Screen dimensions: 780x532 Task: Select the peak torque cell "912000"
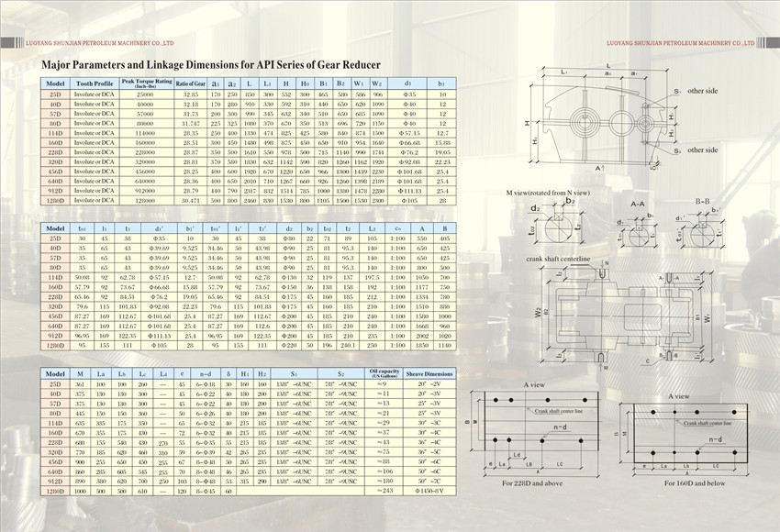[145, 191]
